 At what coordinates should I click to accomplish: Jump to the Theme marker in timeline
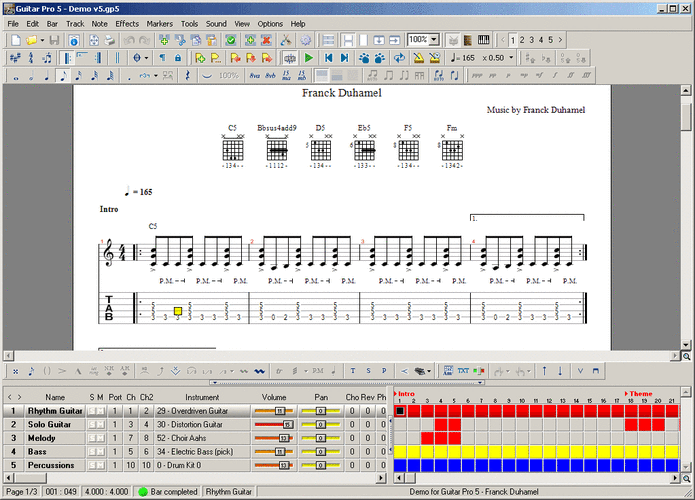[638, 394]
